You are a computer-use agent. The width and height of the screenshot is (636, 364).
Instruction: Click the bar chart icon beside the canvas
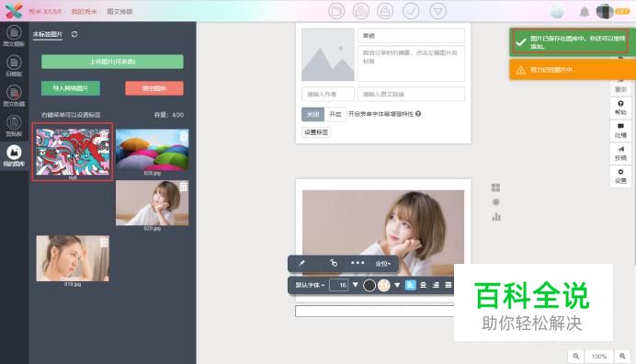(x=496, y=217)
